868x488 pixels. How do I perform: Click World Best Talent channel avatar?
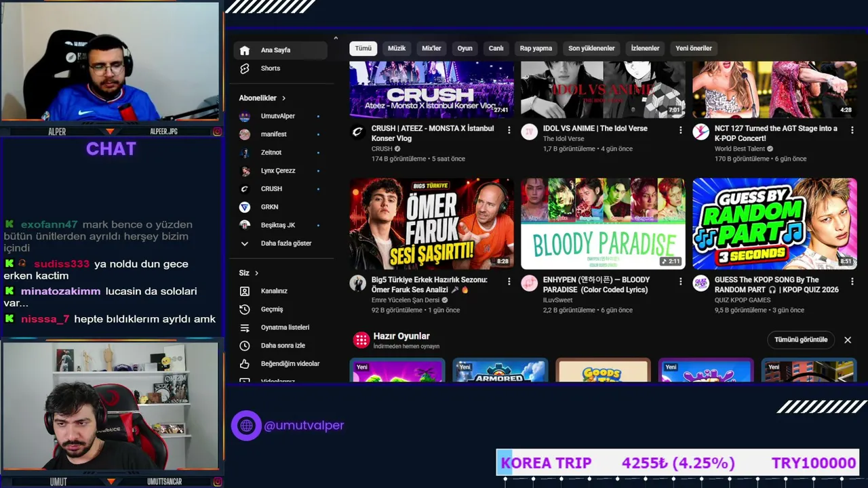[701, 132]
